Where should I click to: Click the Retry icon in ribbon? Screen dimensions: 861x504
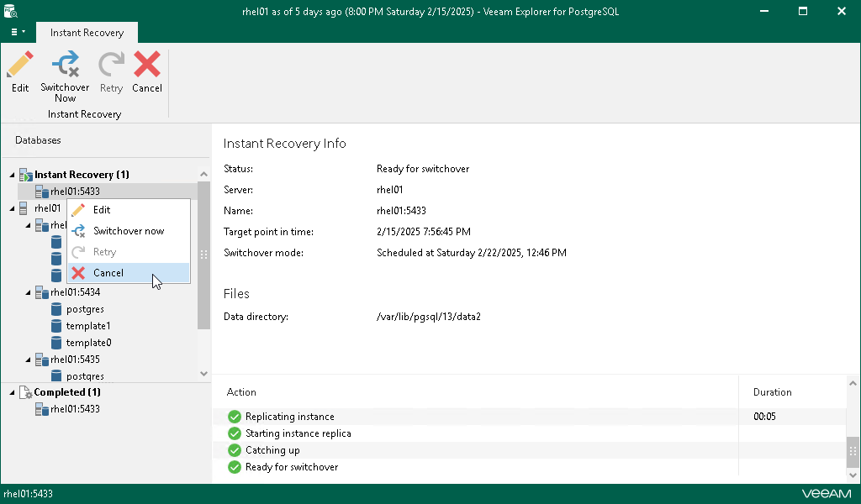[x=111, y=66]
